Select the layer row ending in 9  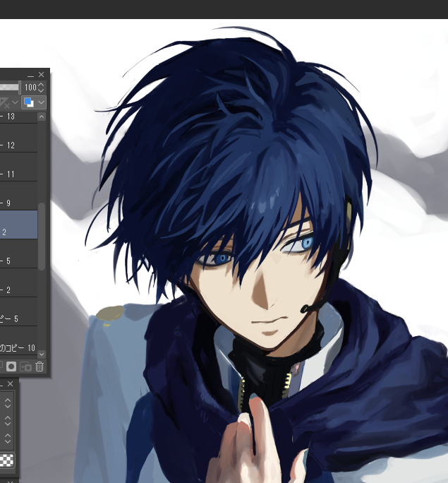pos(18,196)
